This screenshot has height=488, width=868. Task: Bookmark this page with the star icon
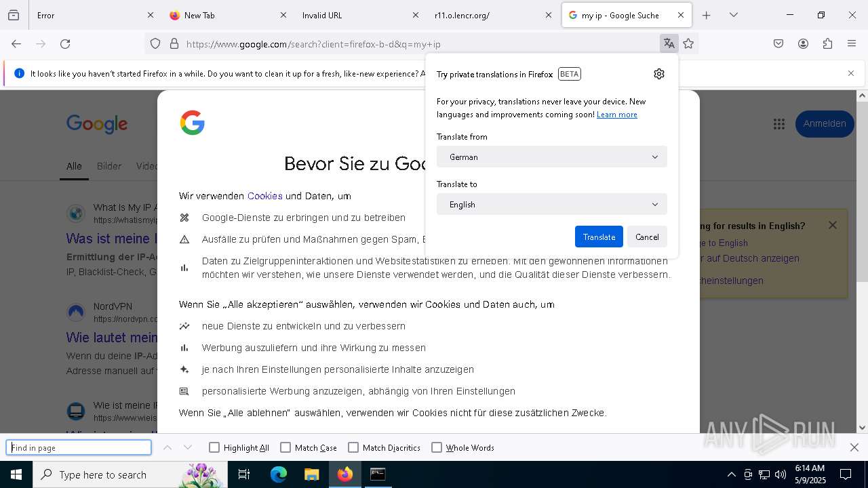coord(689,44)
